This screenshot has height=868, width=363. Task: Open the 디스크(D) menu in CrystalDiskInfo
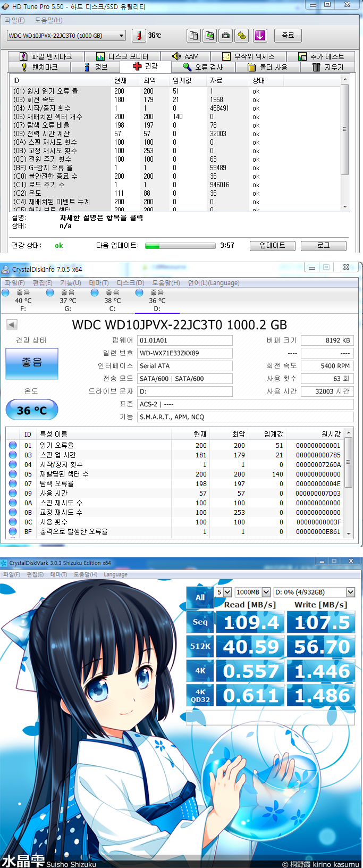(x=130, y=283)
